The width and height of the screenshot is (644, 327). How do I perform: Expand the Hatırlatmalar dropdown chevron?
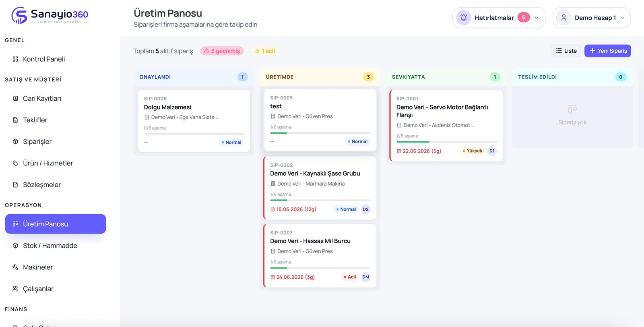click(x=537, y=18)
